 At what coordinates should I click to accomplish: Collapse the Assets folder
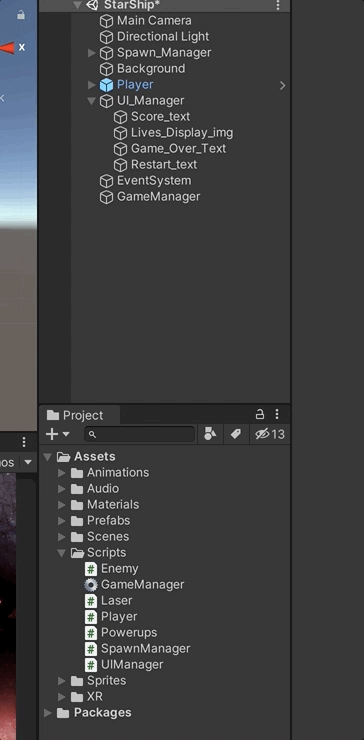(48, 457)
